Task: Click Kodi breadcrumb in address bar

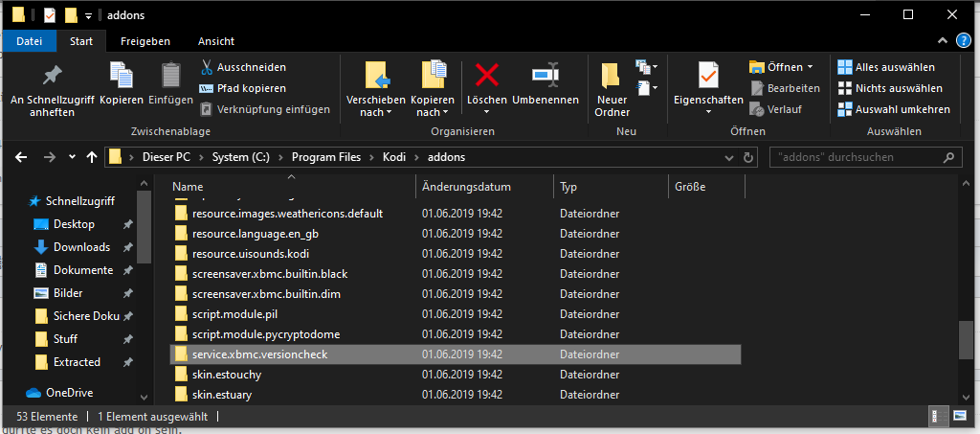Action: click(394, 157)
